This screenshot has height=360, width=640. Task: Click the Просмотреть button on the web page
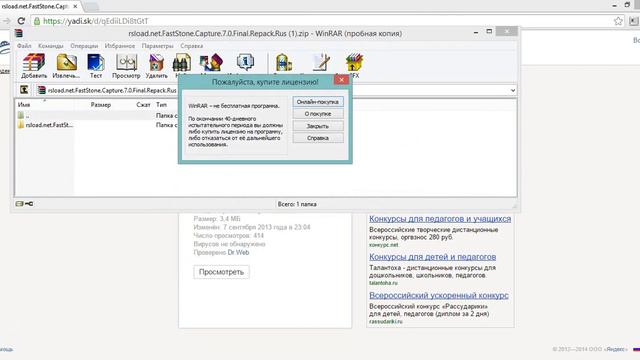221,272
